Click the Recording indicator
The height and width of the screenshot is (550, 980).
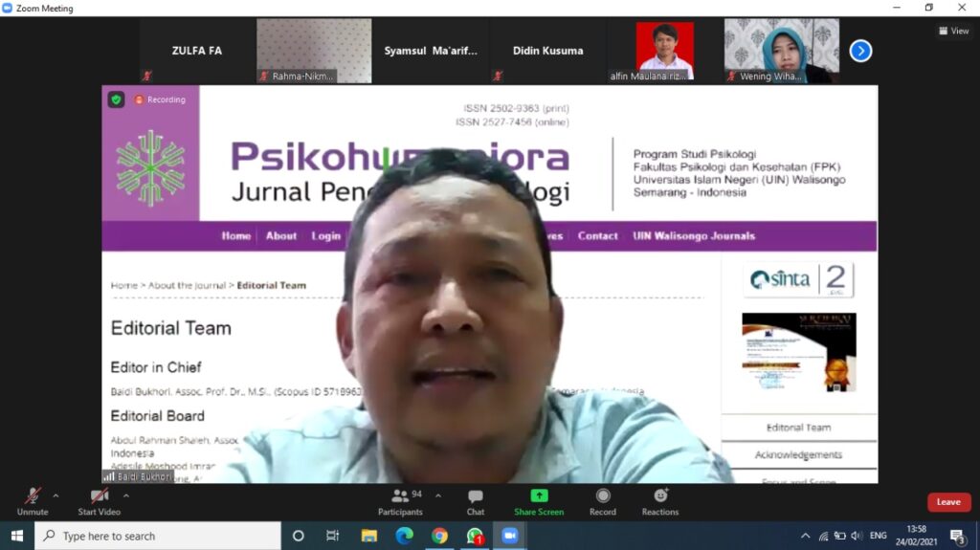tap(161, 99)
